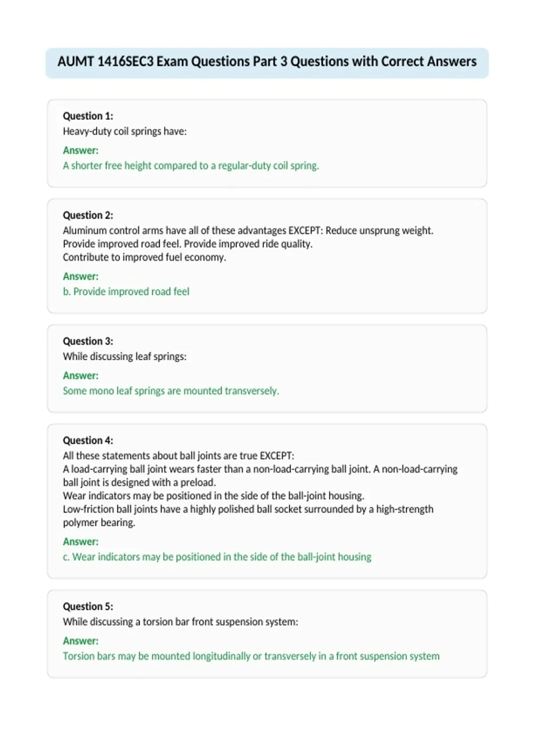Click 'All these statements about ball joints' line
This screenshot has width=534, height=756.
178,456
